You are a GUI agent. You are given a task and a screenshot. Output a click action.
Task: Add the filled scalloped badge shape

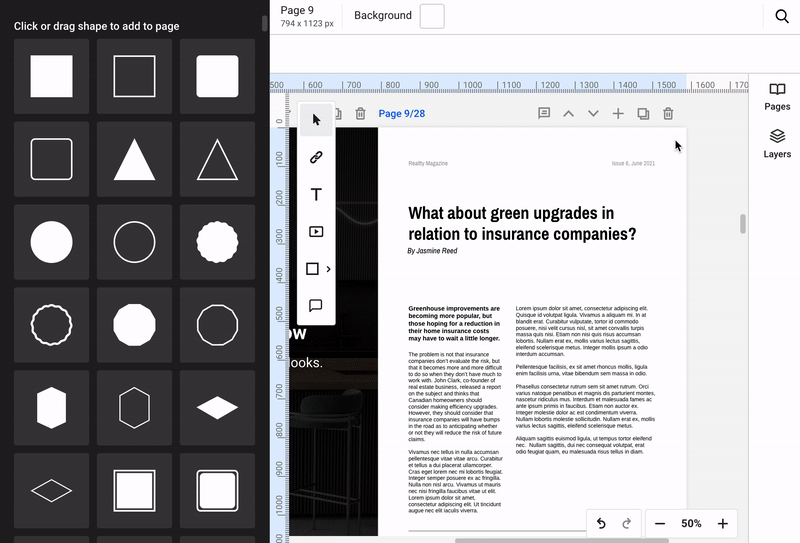click(x=217, y=242)
